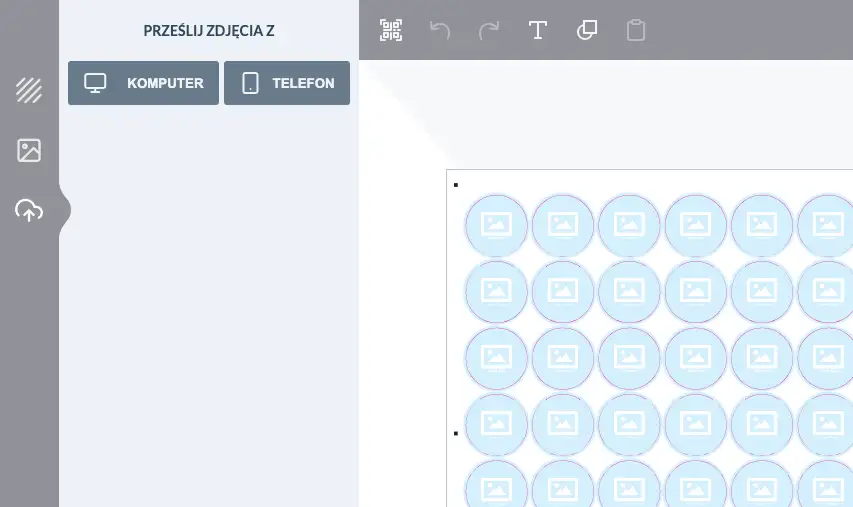Redo the previous action

489,30
